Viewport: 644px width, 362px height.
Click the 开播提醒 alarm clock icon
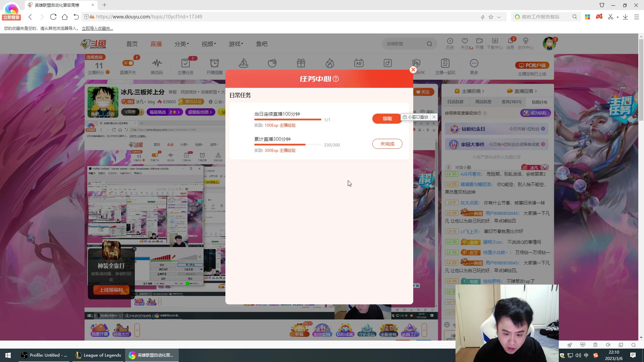[214, 63]
